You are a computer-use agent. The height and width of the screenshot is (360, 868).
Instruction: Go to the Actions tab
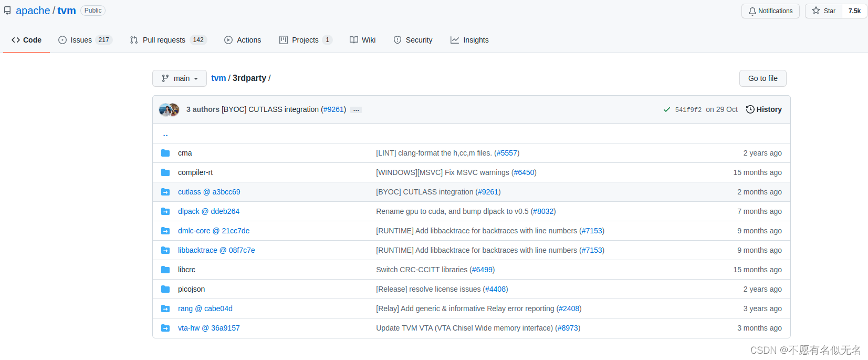click(243, 40)
